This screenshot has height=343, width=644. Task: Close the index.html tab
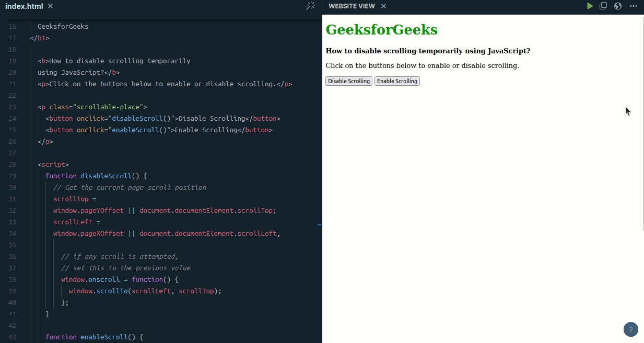[x=50, y=6]
